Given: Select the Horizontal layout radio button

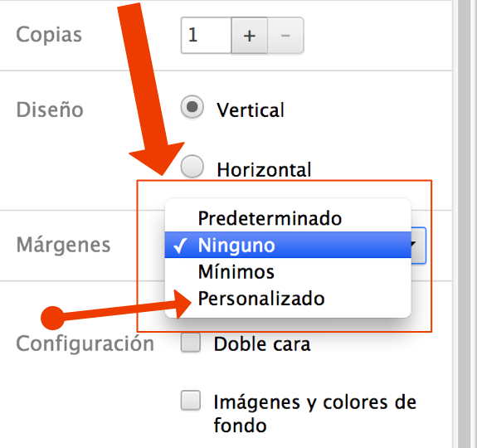Looking at the screenshot, I should click(192, 167).
